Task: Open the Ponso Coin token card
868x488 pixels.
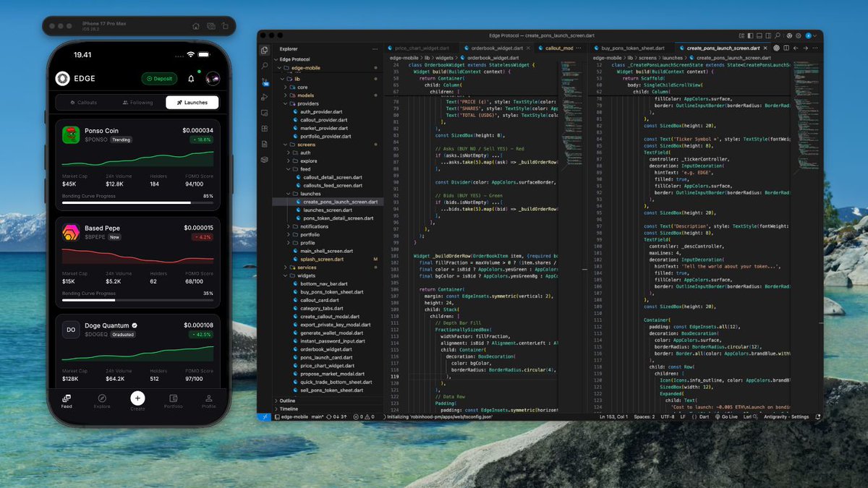Action: 137,165
